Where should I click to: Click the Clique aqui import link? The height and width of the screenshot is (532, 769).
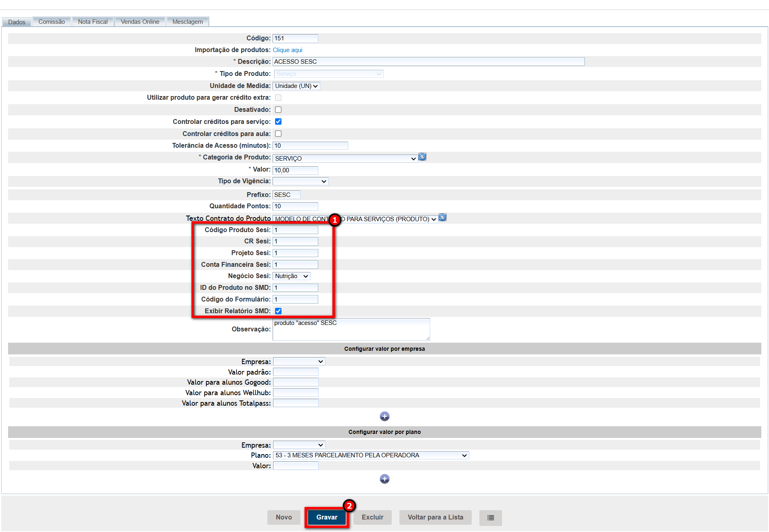[x=287, y=50]
